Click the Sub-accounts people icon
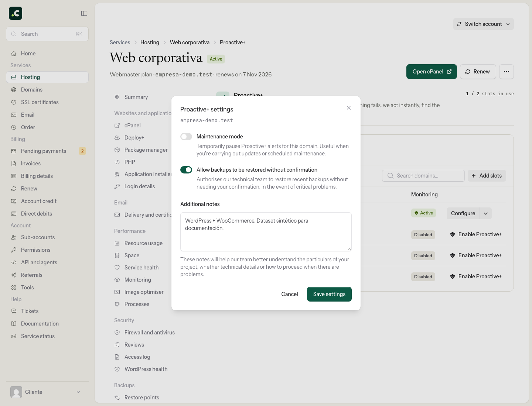This screenshot has width=532, height=406. [14, 237]
